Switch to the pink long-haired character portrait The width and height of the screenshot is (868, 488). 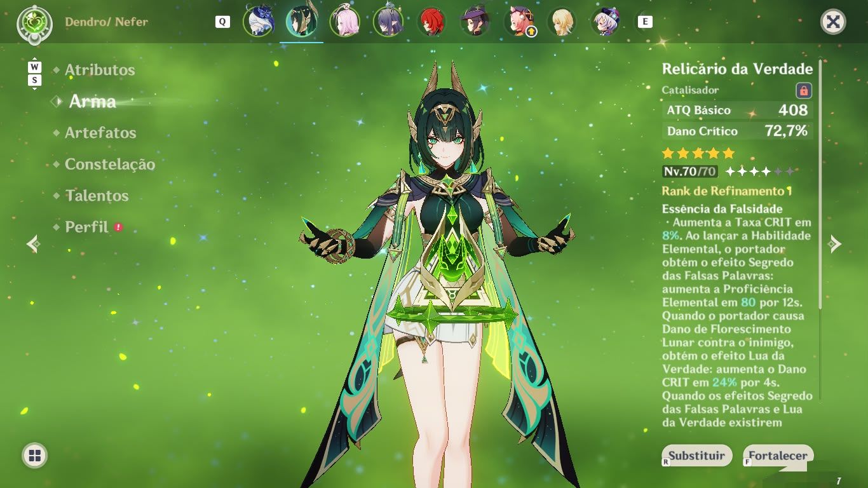[345, 22]
